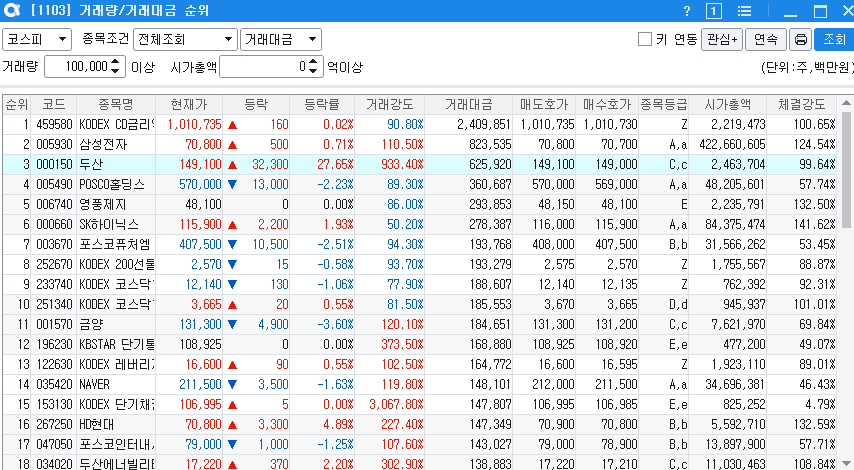Click the 두산에너빌리티 row name
Viewport: 854px width, 470px height.
[x=117, y=465]
